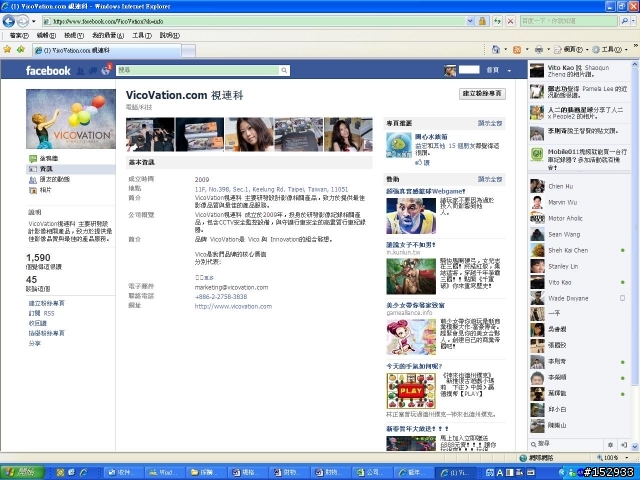The width and height of the screenshot is (640, 480).
Task: Open recent pages dropdown next to Forward button
Action: coord(34,21)
